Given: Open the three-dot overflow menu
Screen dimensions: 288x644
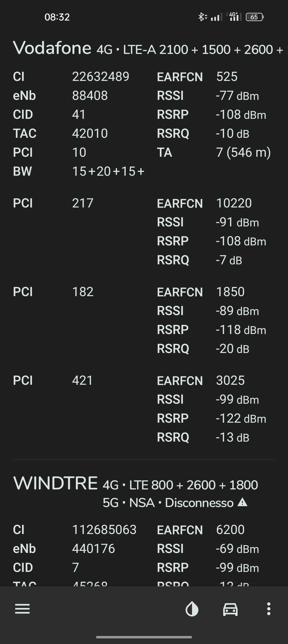Looking at the screenshot, I should [269, 609].
